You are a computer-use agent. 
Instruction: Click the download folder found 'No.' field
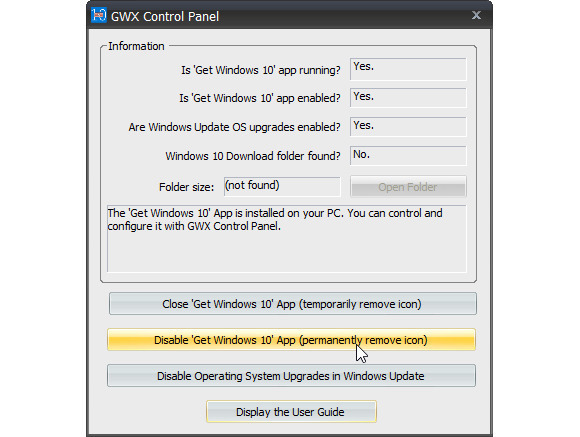click(x=408, y=156)
